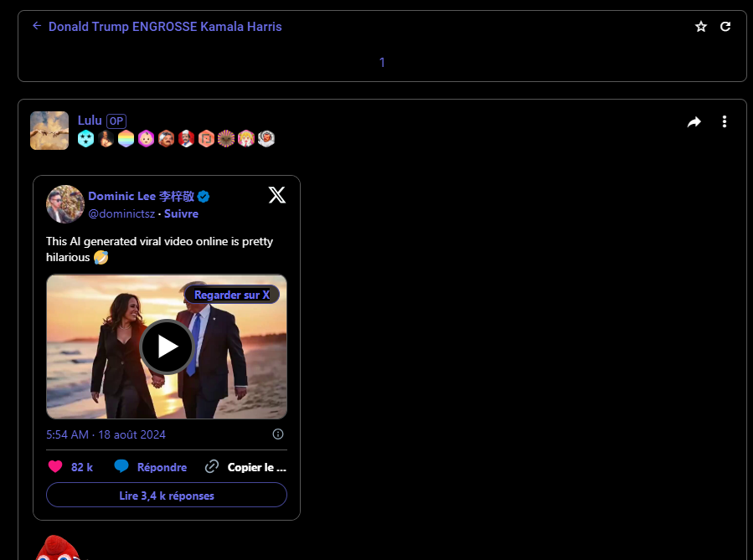The image size is (753, 560).
Task: Play the embedded AI-generated video
Action: point(167,347)
